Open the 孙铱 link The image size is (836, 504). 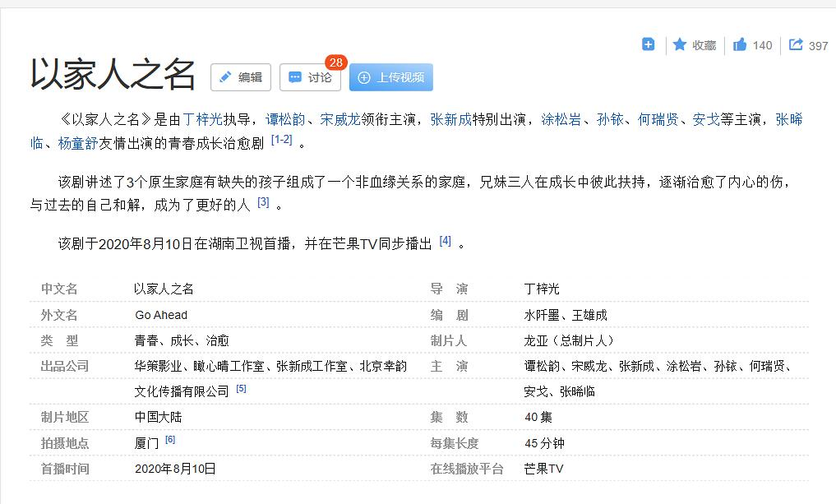[610, 120]
